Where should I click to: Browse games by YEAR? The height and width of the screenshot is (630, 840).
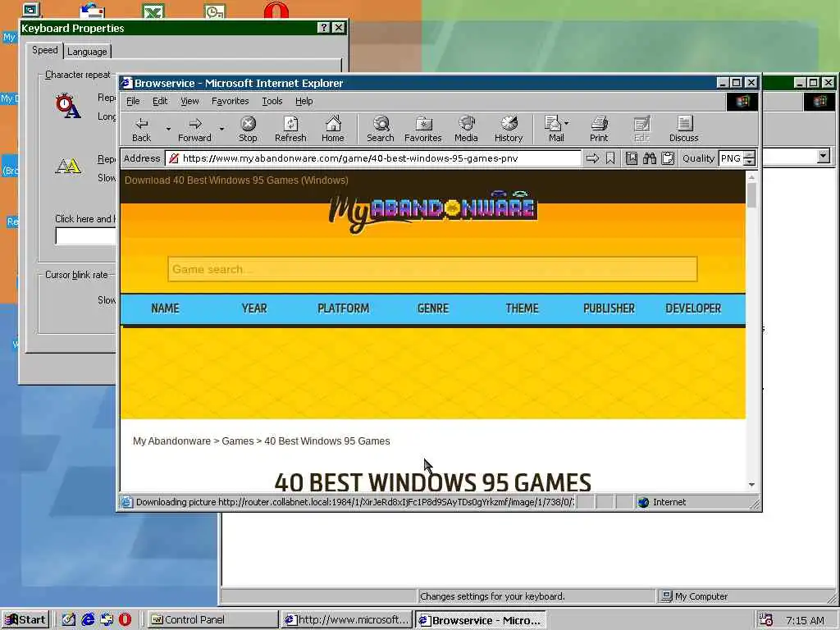(254, 308)
